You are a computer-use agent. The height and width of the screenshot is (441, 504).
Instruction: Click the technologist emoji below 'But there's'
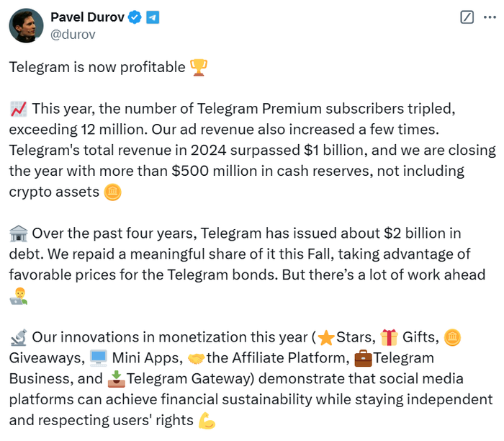(x=18, y=295)
